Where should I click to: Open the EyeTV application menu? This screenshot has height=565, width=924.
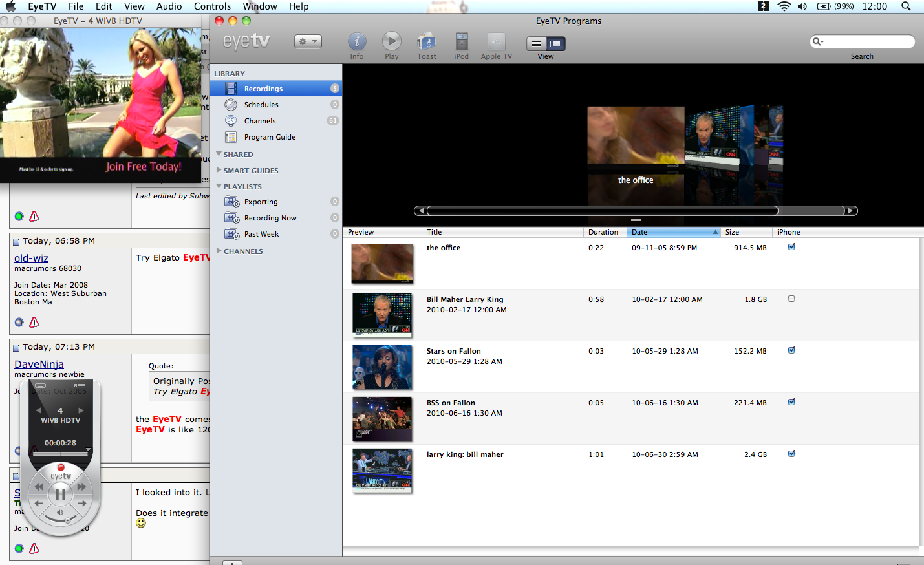coord(42,6)
